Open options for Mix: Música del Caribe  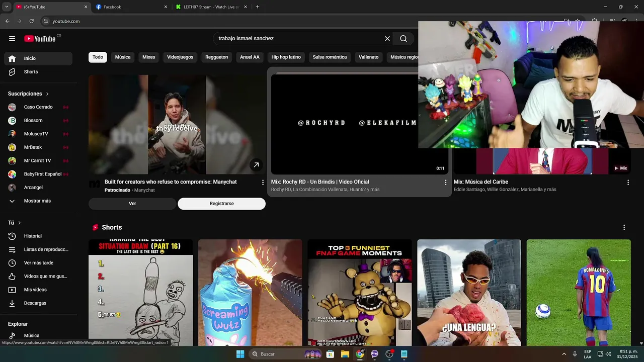click(x=628, y=183)
